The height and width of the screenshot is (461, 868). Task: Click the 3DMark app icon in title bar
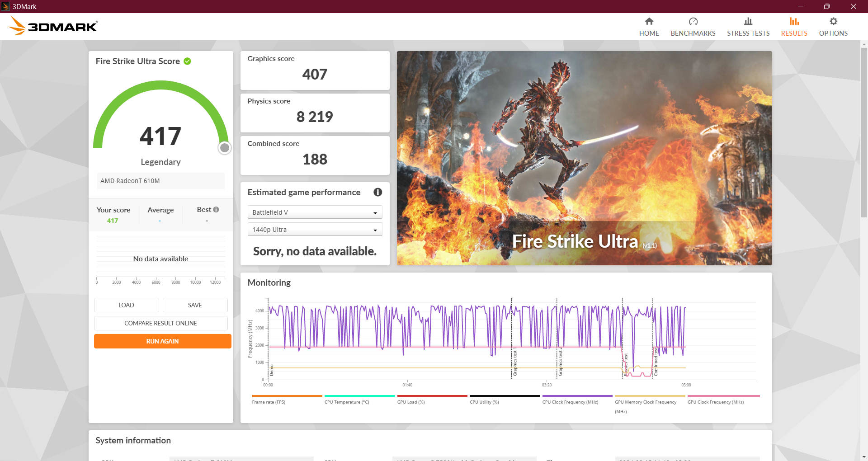pos(5,6)
